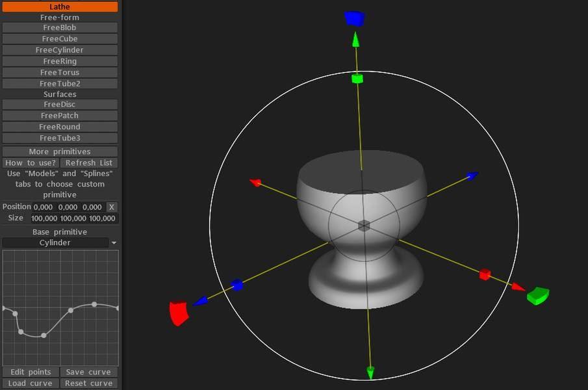Click the first Size value field
Viewport: 588px width, 390px height.
[44, 218]
